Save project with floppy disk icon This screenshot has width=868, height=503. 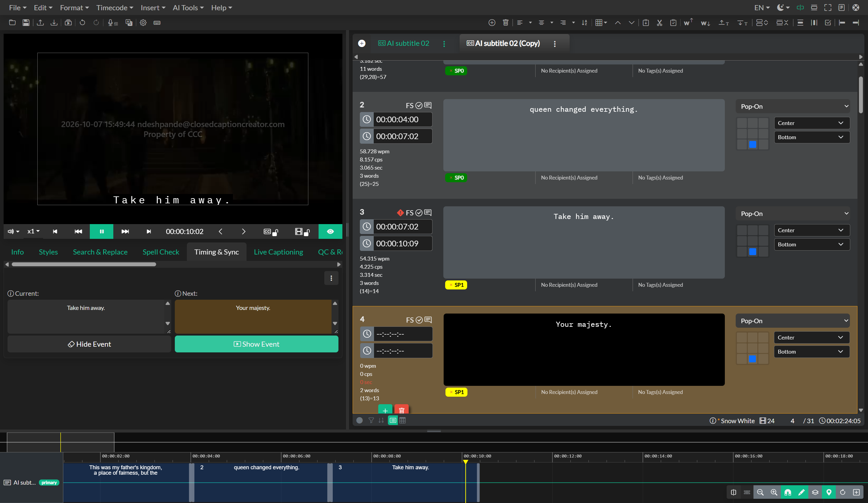[26, 23]
